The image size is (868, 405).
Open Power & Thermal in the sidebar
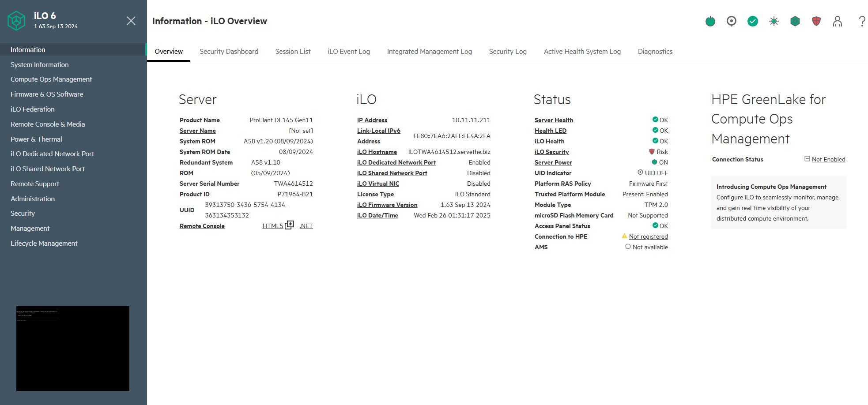[36, 139]
